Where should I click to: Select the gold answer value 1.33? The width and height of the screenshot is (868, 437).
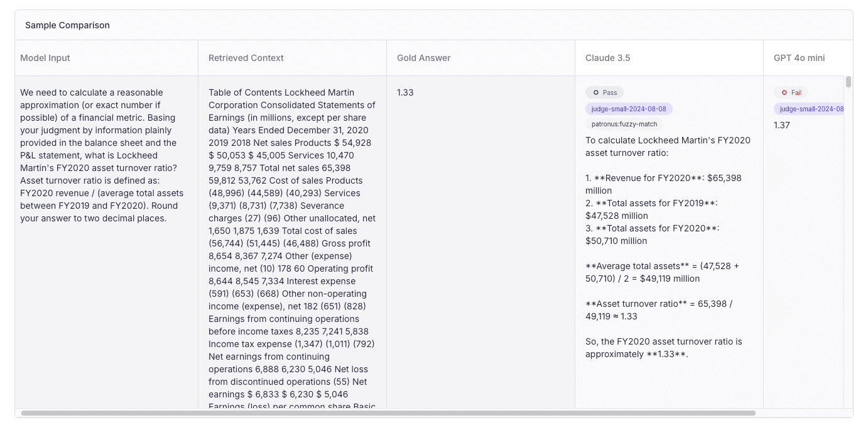click(405, 92)
